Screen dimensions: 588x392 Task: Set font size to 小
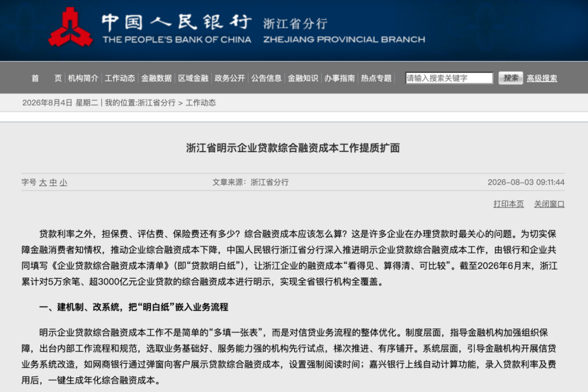pos(63,183)
